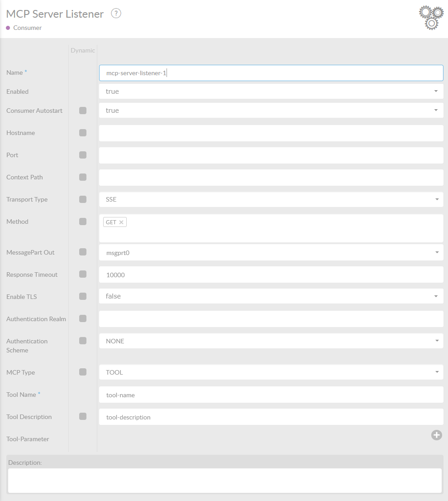Screen dimensions: 448x501
Task: Click the Dynamic column header
Action: (x=83, y=50)
